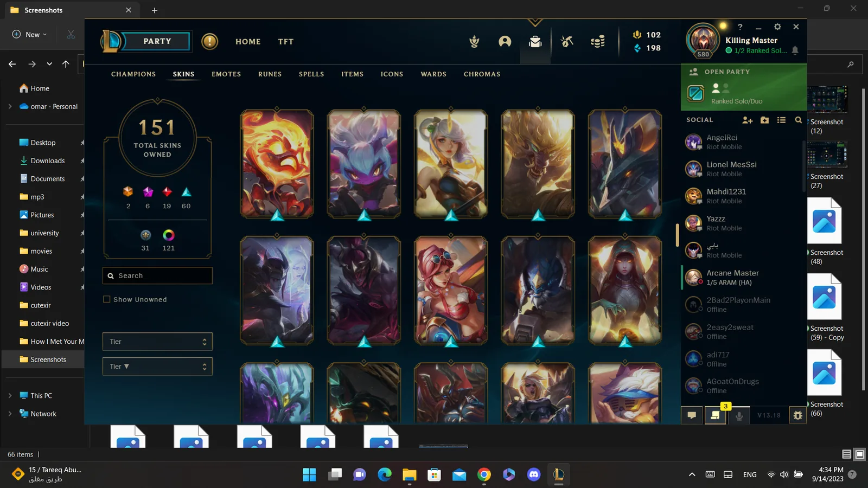Go to HOME in the League client

click(248, 42)
